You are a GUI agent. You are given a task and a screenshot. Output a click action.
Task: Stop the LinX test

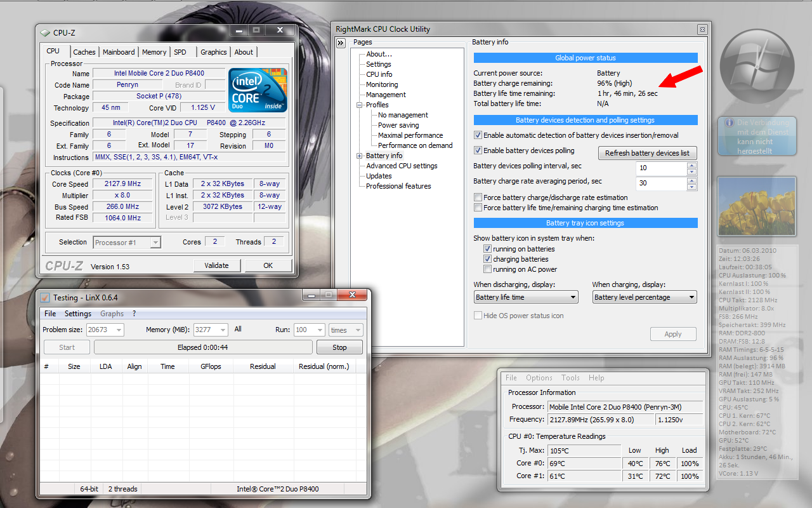click(340, 347)
